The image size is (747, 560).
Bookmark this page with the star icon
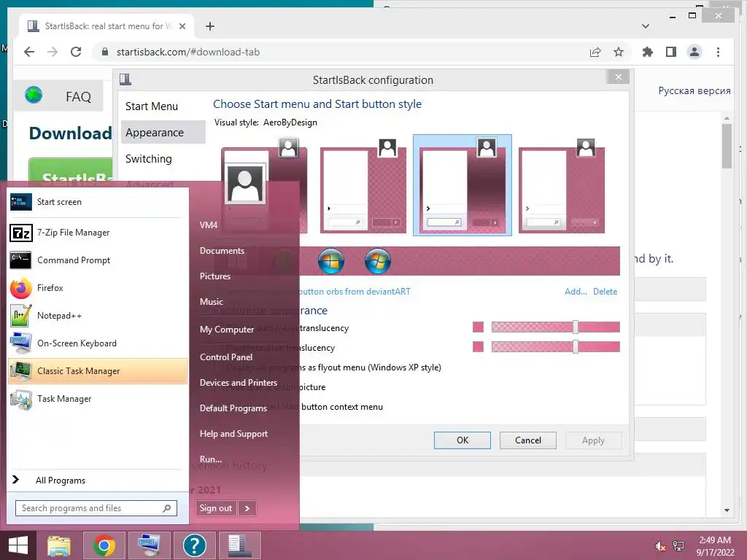coord(619,52)
